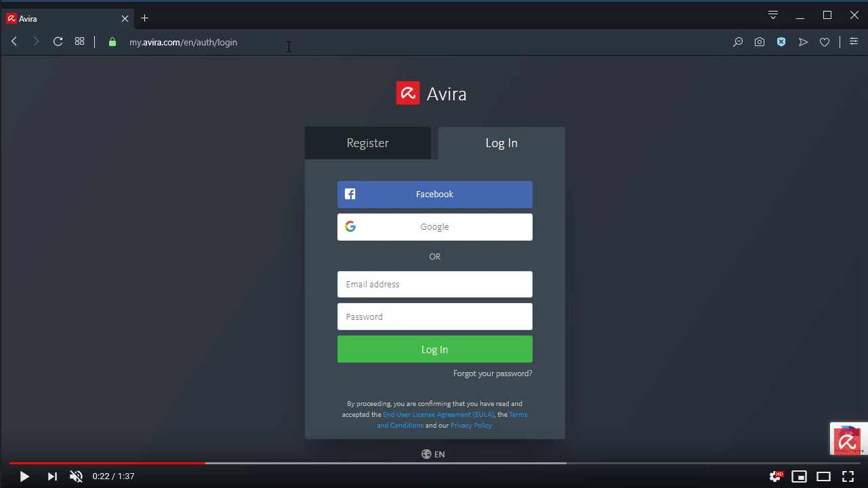Viewport: 868px width, 488px height.
Task: Click the send flow arrow icon
Action: pyautogui.click(x=803, y=42)
